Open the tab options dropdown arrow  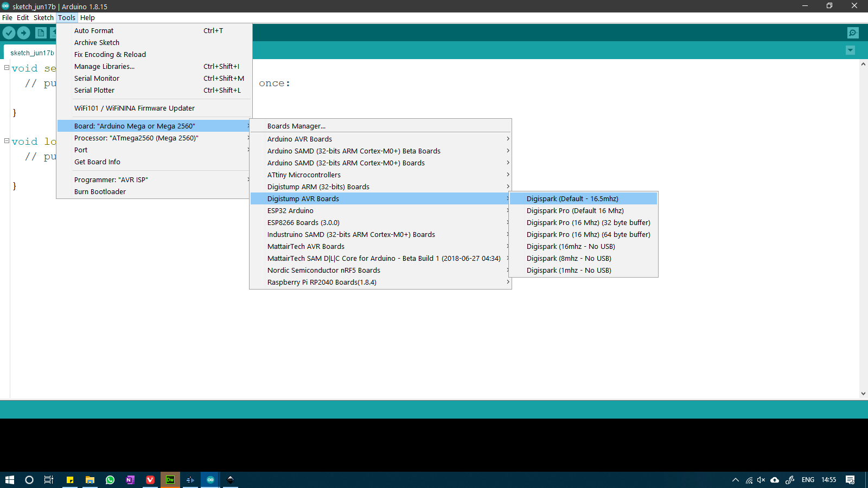[850, 50]
